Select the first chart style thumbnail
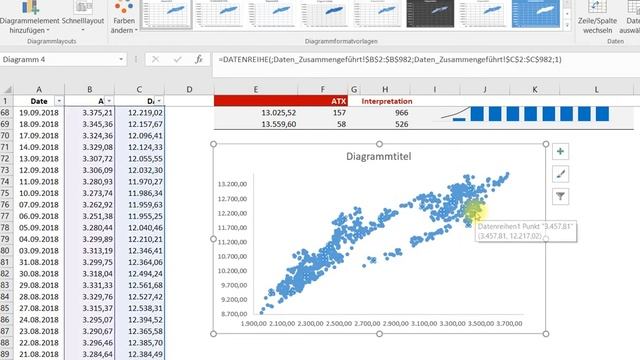This screenshot has width=640, height=360. [166, 13]
